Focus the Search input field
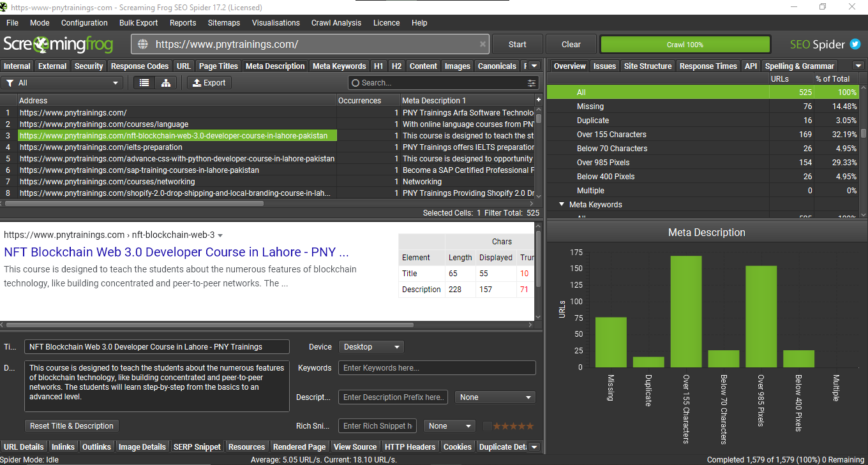This screenshot has height=465, width=868. click(x=444, y=83)
